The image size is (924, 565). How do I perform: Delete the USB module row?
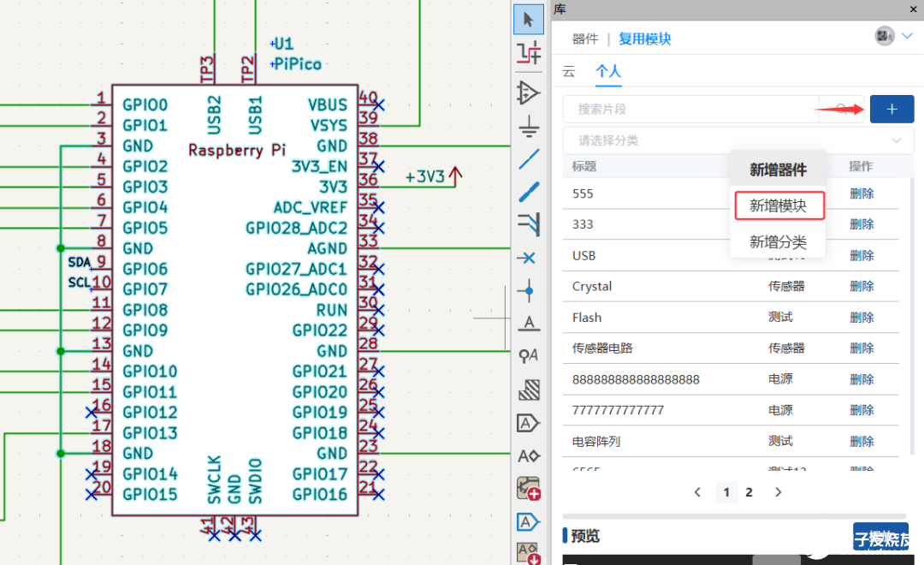tap(862, 256)
